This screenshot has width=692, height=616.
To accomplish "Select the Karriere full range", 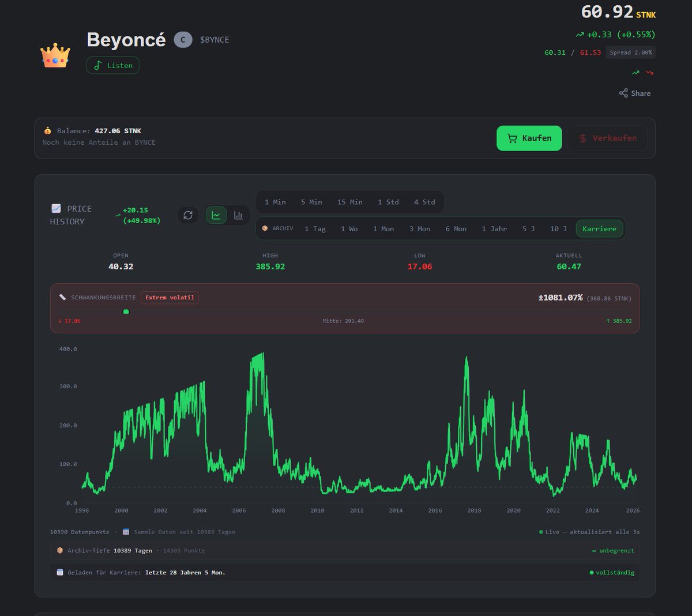I will pos(599,228).
